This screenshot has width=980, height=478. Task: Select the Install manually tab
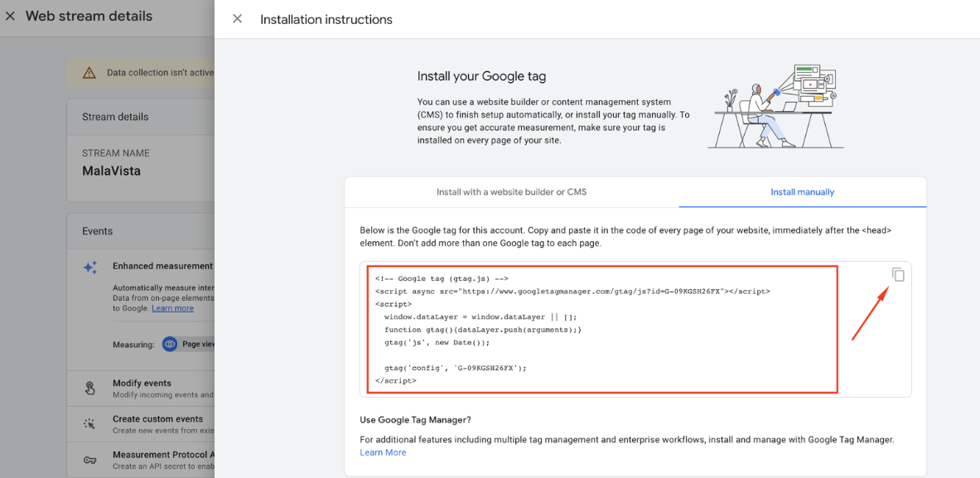[x=802, y=192]
